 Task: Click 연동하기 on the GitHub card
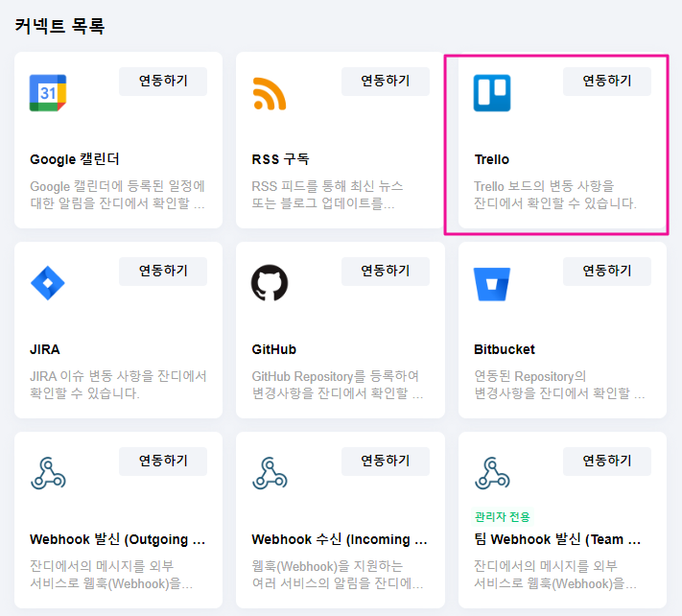click(x=386, y=271)
